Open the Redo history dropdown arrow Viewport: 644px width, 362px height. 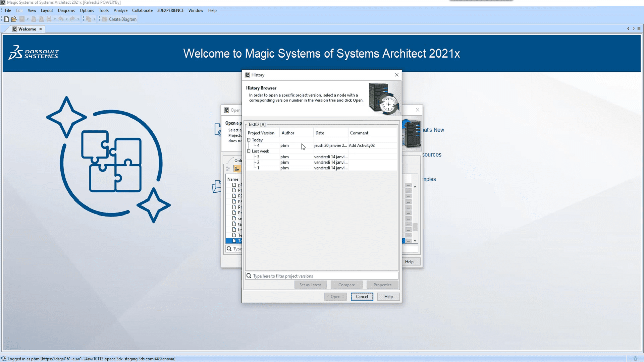78,19
